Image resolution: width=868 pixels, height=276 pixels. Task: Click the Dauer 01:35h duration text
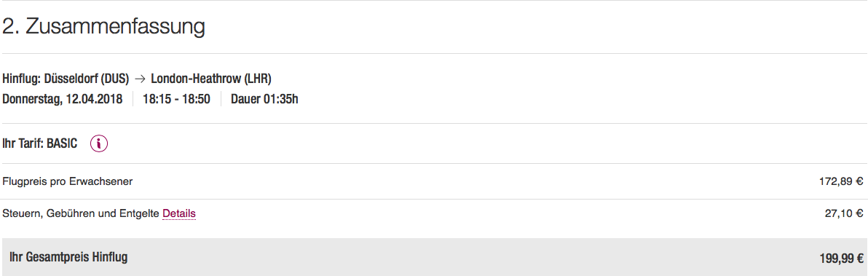click(x=264, y=100)
